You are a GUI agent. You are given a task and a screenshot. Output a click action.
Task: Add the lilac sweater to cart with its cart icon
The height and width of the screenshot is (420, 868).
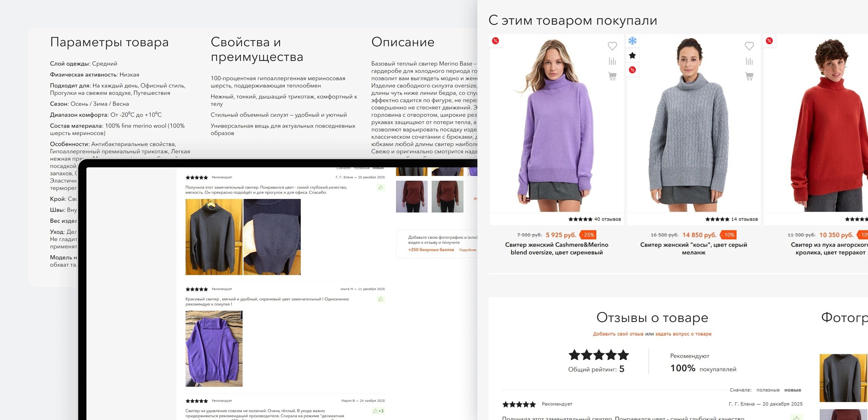pyautogui.click(x=612, y=76)
